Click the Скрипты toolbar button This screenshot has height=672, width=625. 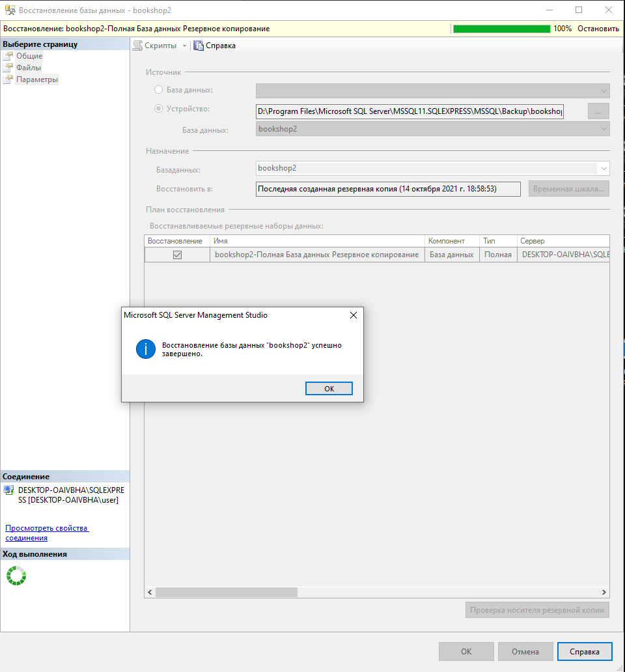click(155, 46)
